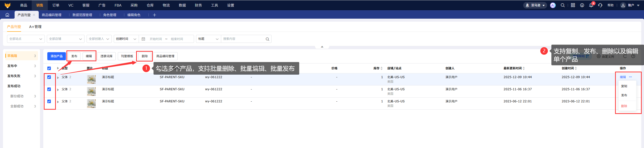Open the 财务 top menu
Image resolution: width=644 pixels, height=148 pixels.
point(199,5)
